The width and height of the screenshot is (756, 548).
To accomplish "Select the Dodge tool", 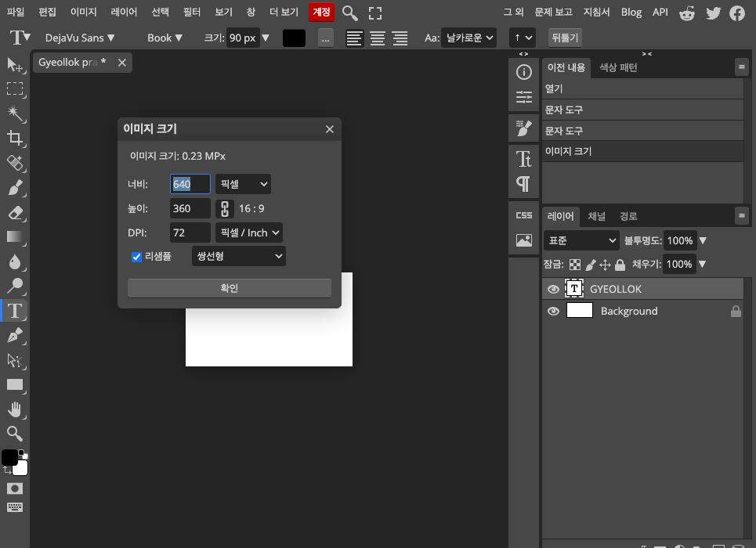I will click(x=15, y=286).
